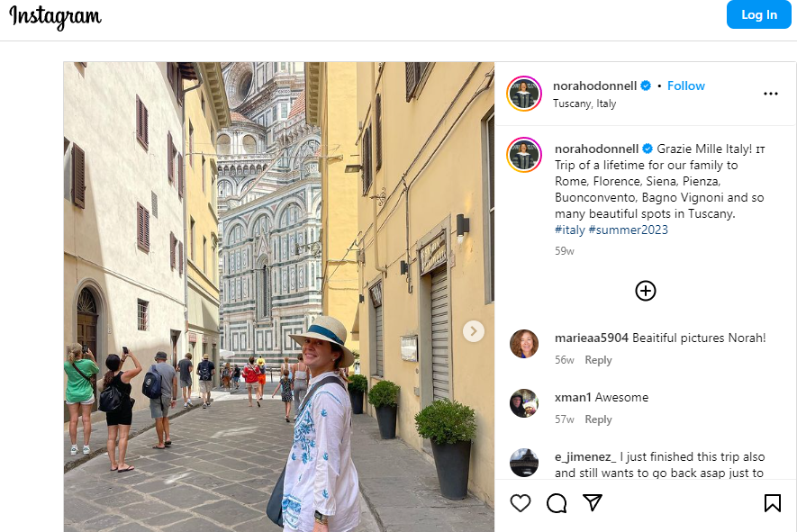Open the three-dot more options menu
Image resolution: width=797 pixels, height=532 pixels.
pos(771,94)
